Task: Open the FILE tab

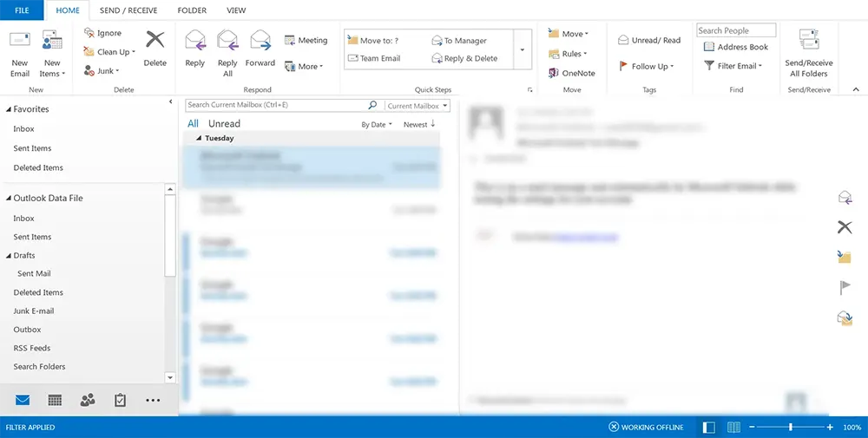Action: pyautogui.click(x=23, y=10)
